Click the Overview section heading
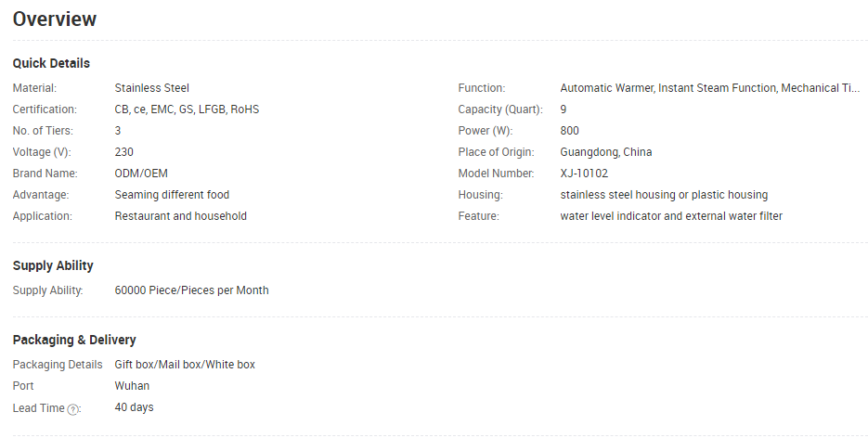Viewport: 868px width, 438px height. [x=55, y=19]
